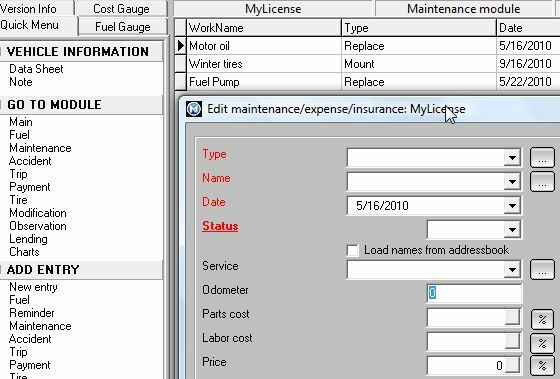Switch to the Cost Gauge tab

coord(121,8)
